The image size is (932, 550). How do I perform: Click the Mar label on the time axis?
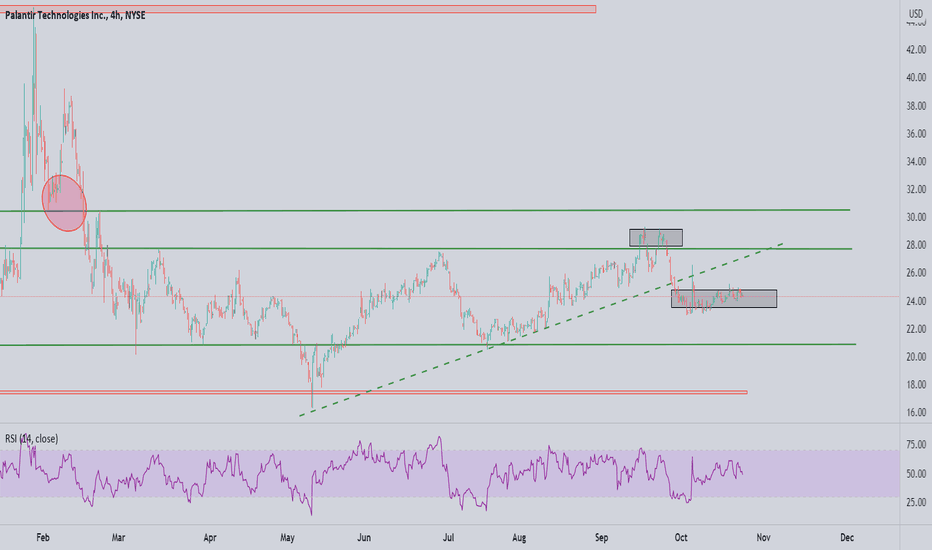pyautogui.click(x=118, y=538)
